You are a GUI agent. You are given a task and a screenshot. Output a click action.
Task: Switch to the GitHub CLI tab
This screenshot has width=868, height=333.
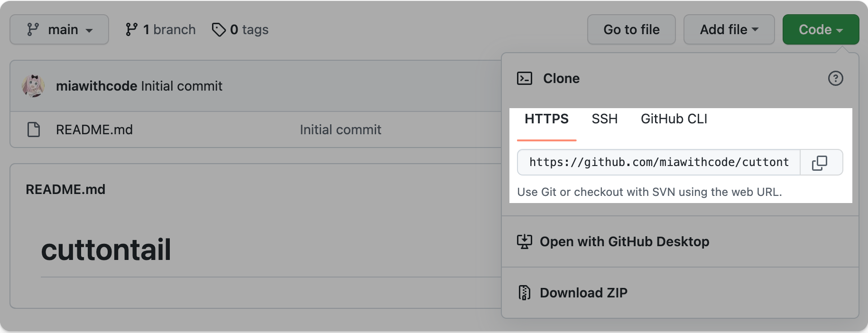click(x=674, y=119)
